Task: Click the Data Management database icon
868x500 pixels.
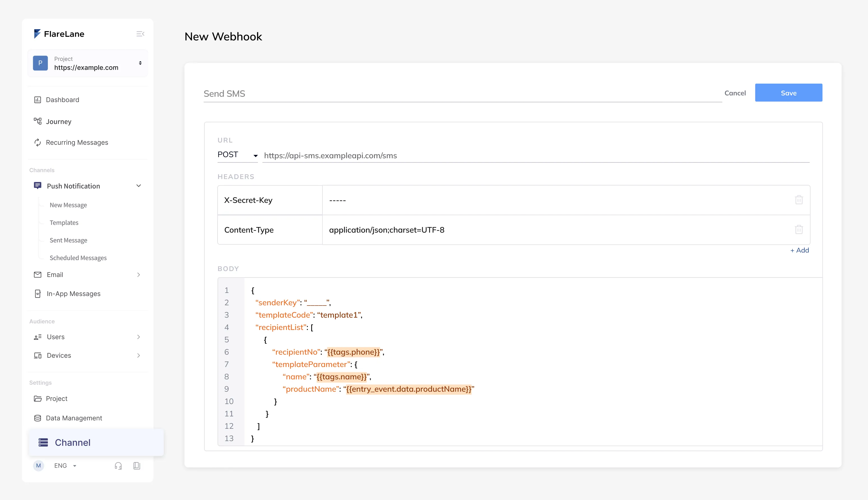Action: click(37, 418)
